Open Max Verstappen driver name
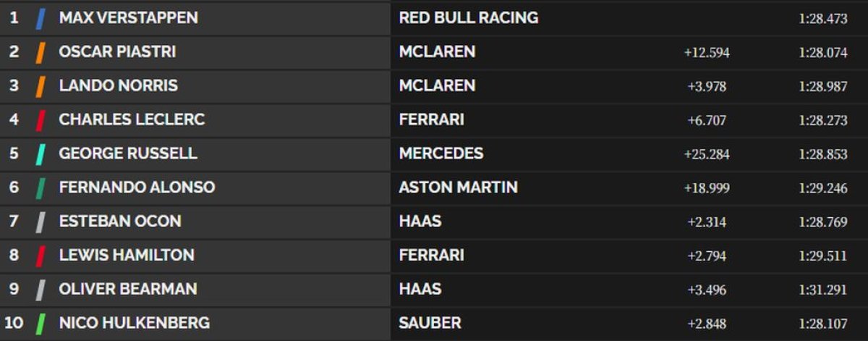This screenshot has width=868, height=341. click(128, 18)
